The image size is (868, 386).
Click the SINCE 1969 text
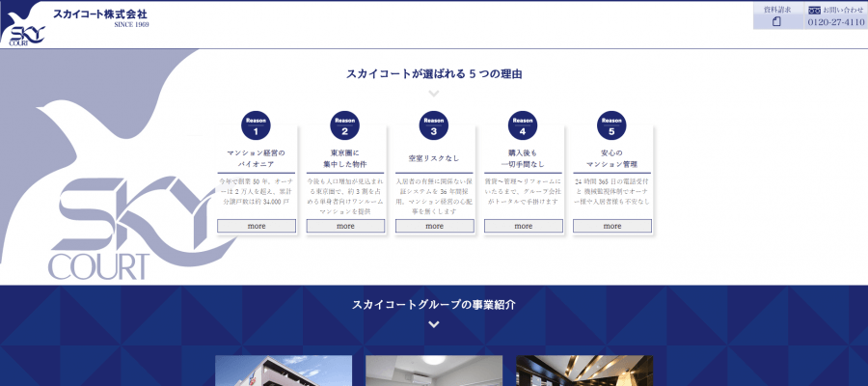(131, 24)
